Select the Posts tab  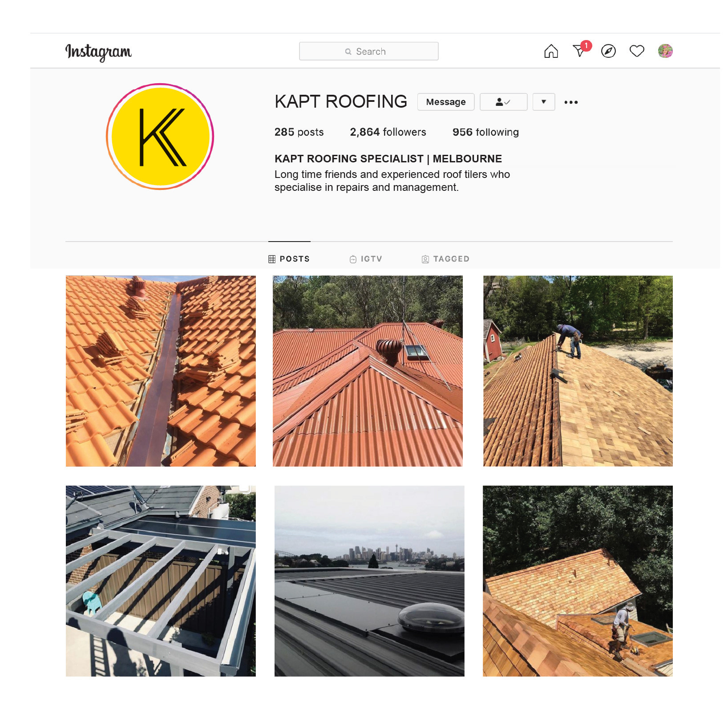point(289,259)
